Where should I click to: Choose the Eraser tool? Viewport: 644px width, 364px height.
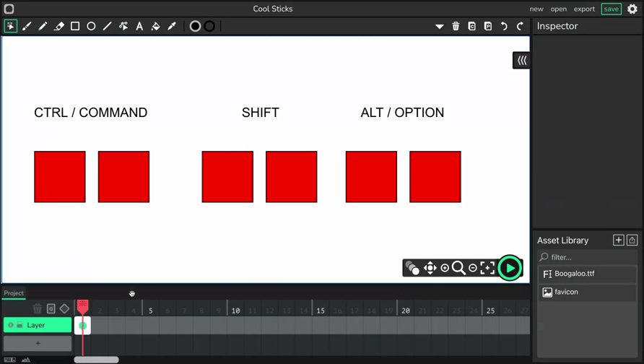coord(59,26)
